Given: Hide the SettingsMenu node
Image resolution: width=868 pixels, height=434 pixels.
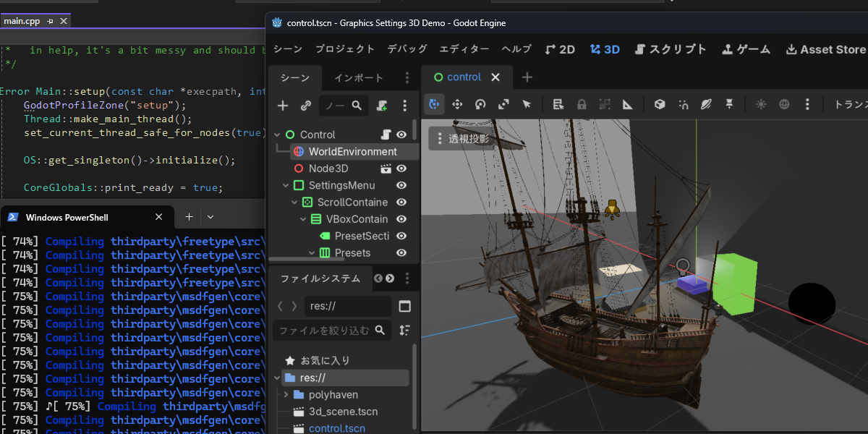Looking at the screenshot, I should click(x=401, y=185).
